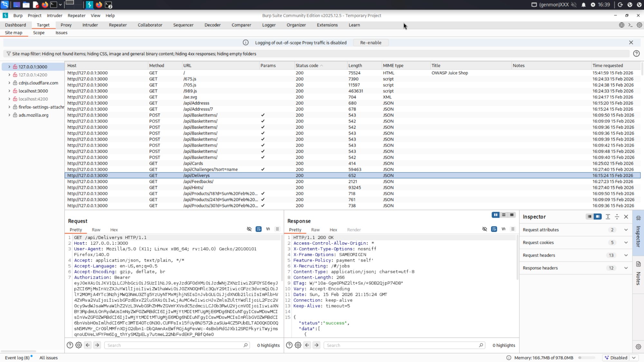Click the info icon in logging banner

click(x=245, y=42)
